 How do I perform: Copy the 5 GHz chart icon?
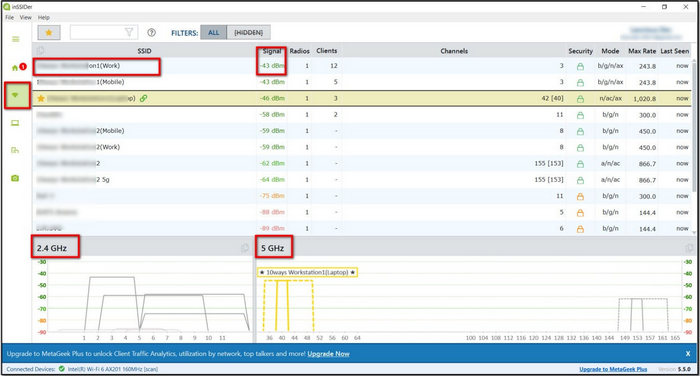click(689, 248)
